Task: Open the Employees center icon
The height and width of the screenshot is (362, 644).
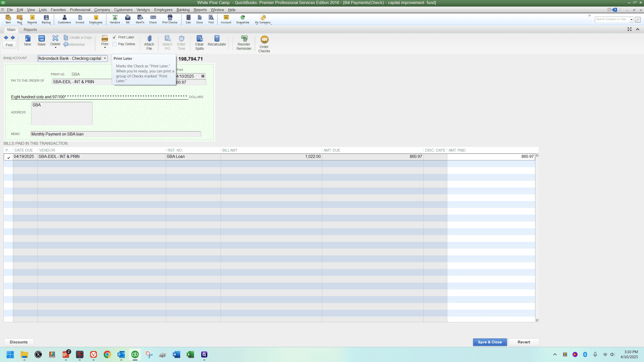Action: (x=96, y=19)
